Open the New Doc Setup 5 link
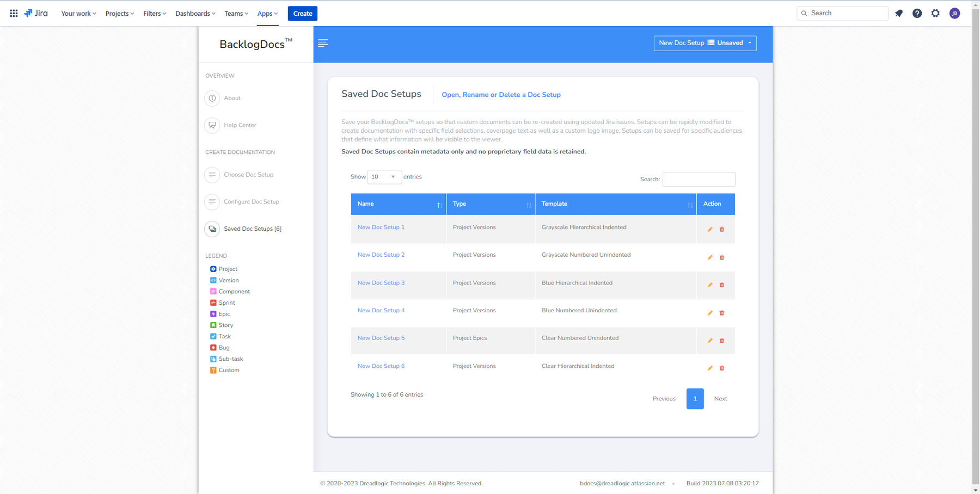 381,338
